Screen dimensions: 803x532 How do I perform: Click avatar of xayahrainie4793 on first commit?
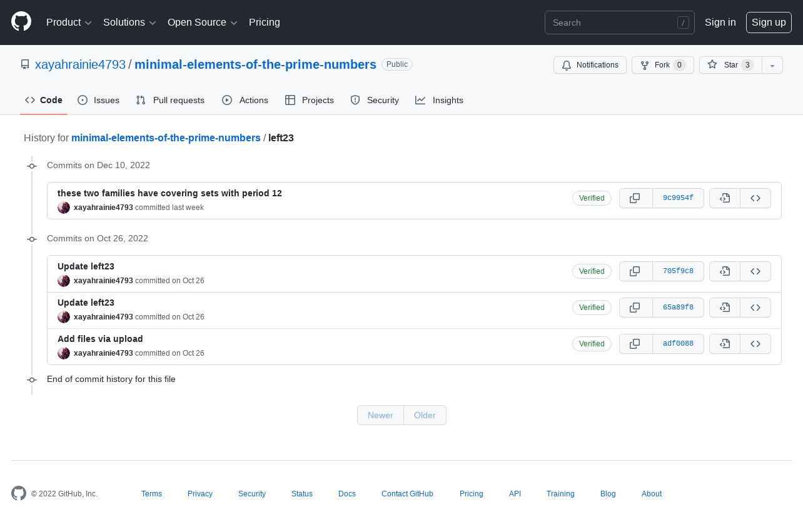pos(64,208)
